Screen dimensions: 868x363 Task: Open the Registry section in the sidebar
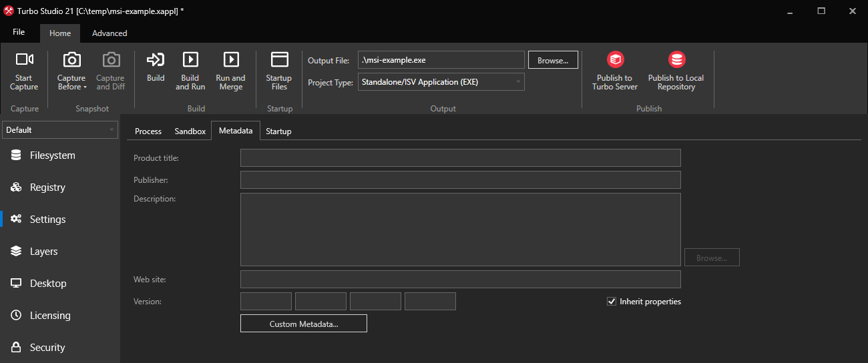point(47,188)
